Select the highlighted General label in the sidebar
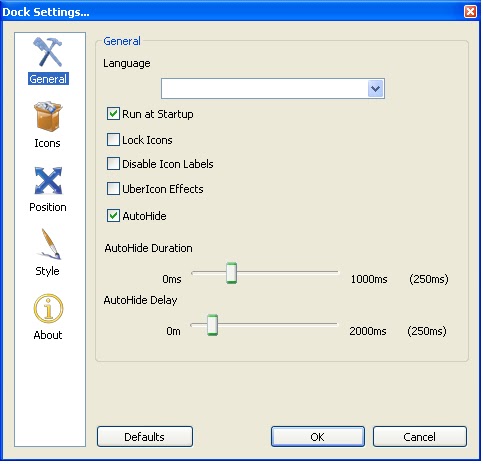 [x=48, y=79]
